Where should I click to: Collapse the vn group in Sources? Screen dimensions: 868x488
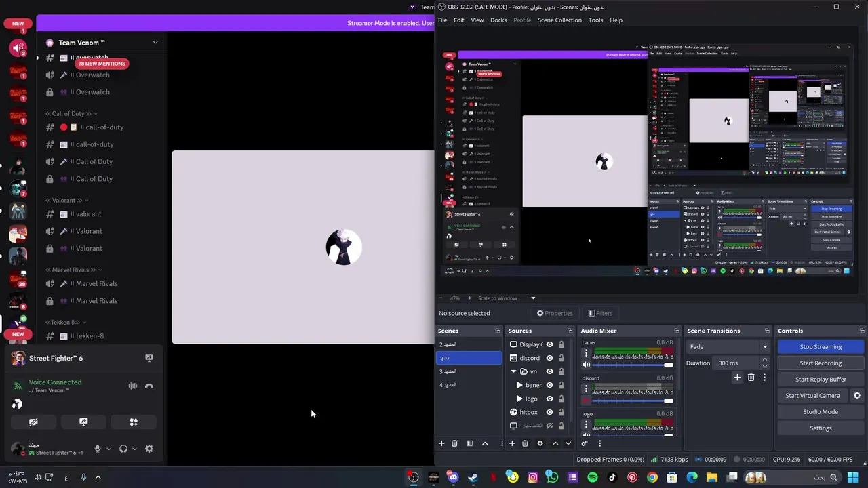513,371
